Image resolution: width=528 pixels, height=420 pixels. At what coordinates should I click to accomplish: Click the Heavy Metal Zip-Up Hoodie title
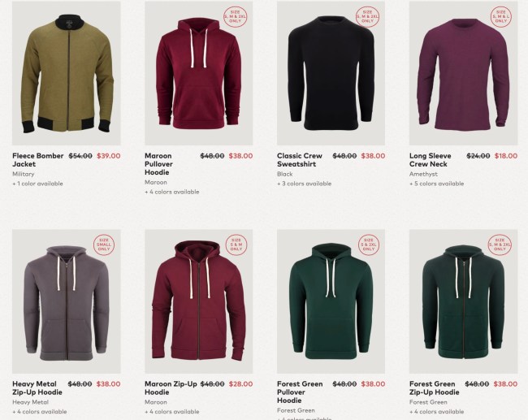pyautogui.click(x=37, y=388)
